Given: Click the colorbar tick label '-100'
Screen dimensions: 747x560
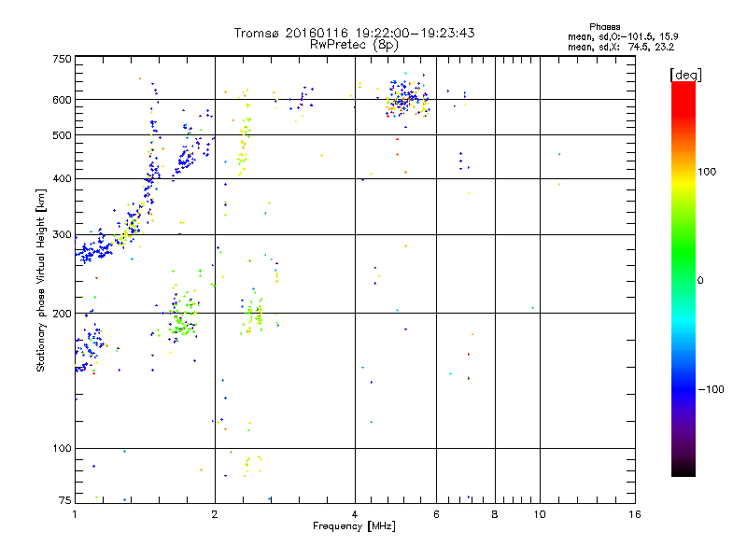Looking at the screenshot, I should coord(711,389).
